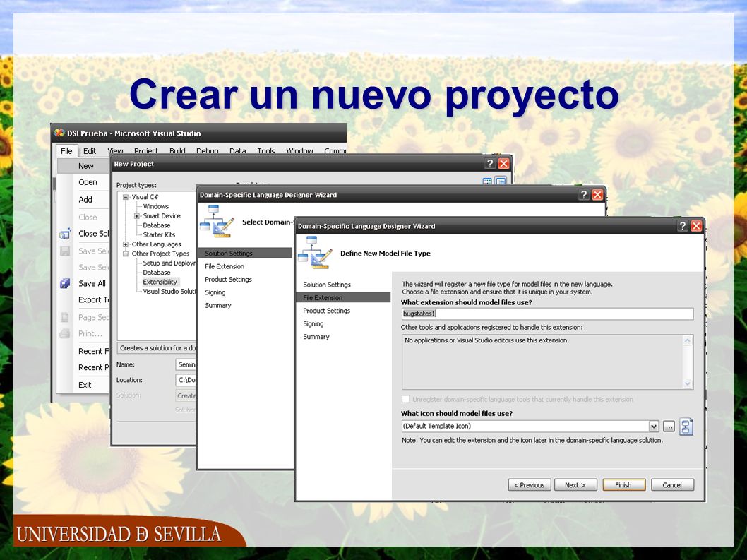Close the rear Designer Wizard window
Screen dimensions: 747x560
click(597, 194)
